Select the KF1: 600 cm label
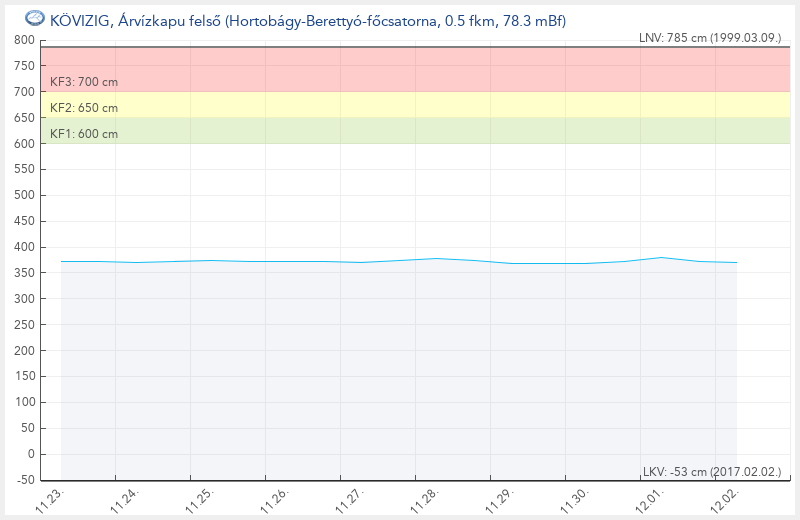 tap(84, 134)
